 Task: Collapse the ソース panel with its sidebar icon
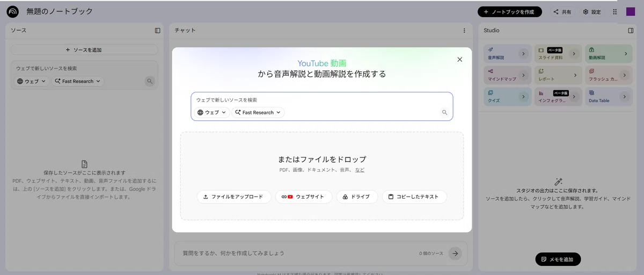157,31
